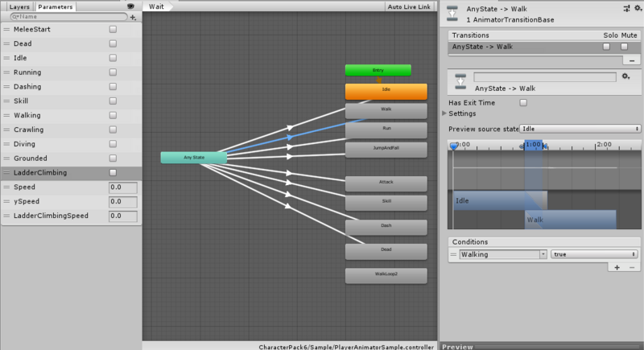Click the Idle clip bar in timeline

coord(500,200)
